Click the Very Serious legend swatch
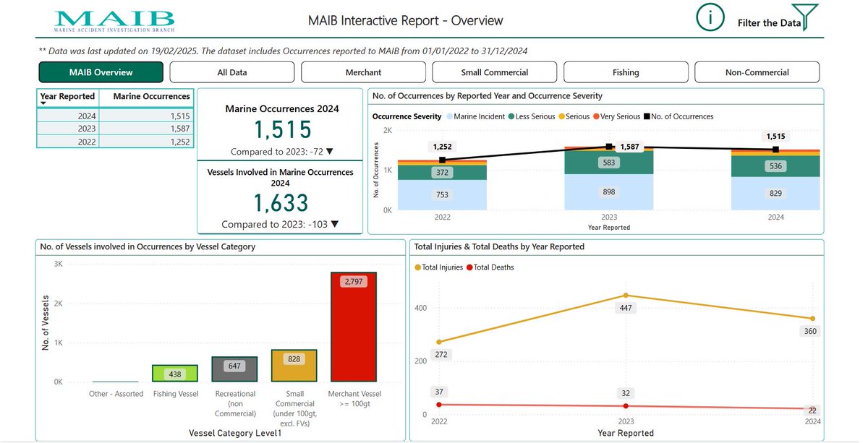 596,116
